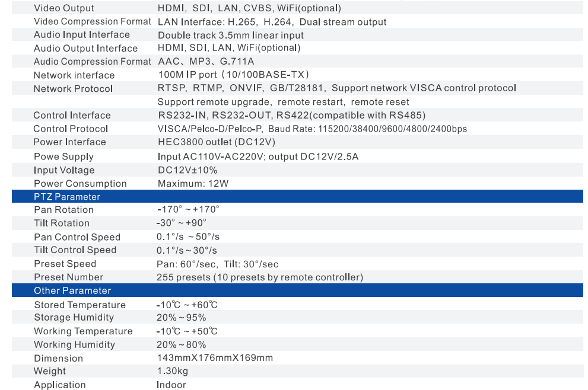Select the Power Consumption label

(x=80, y=184)
